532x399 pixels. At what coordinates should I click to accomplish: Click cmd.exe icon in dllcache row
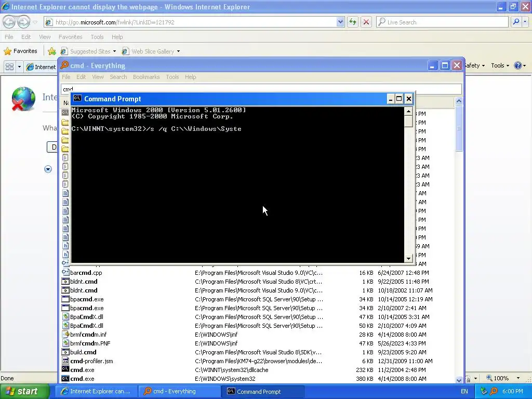click(65, 369)
